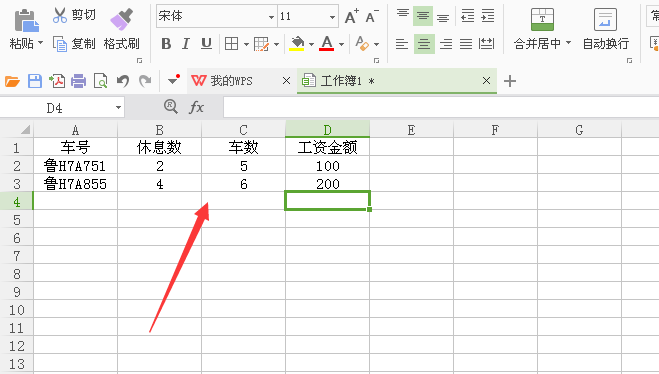Open the Name Box D4 dropdown arrow

click(119, 108)
